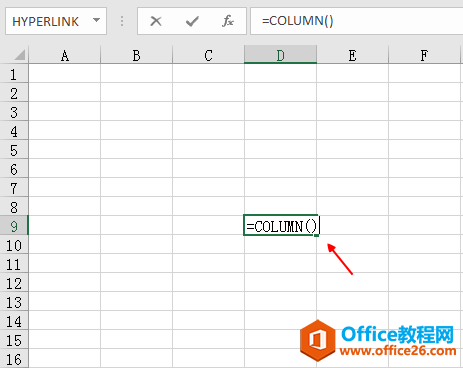Viewport: 463px width, 368px height.
Task: Click the fill handle of cell D9
Action: coord(316,235)
